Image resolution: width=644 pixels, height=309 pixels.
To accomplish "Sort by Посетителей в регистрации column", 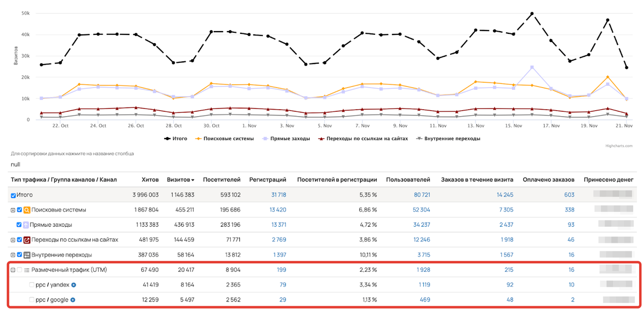I will pos(337,179).
